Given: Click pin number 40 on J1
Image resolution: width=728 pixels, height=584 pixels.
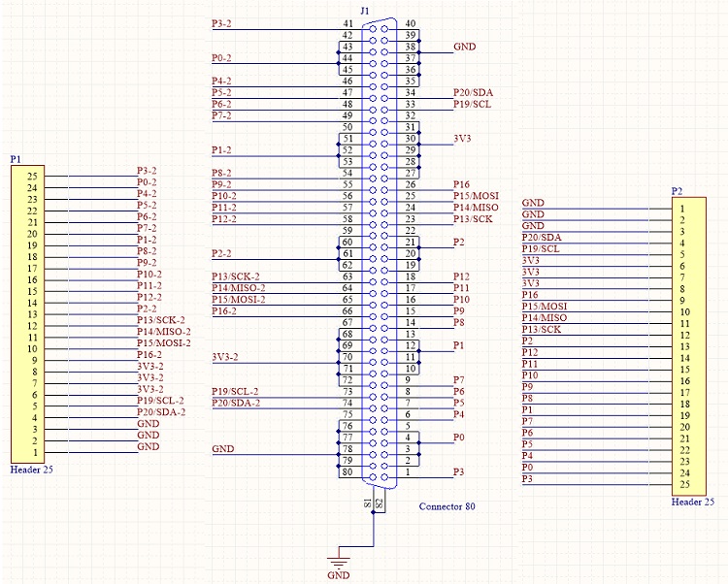Looking at the screenshot, I should [x=411, y=23].
